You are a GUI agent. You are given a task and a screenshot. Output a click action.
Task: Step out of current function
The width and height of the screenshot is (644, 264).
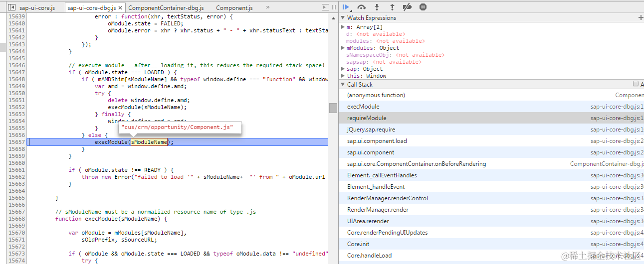pyautogui.click(x=392, y=7)
